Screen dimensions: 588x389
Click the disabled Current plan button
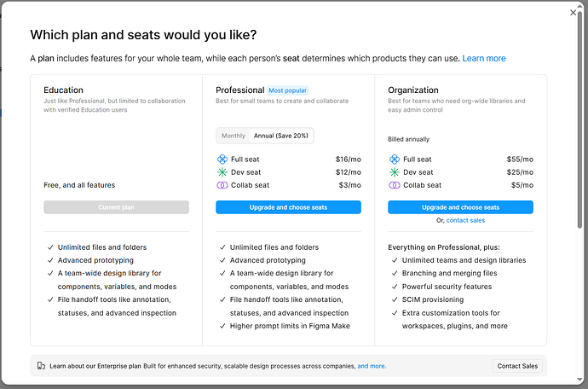pyautogui.click(x=116, y=207)
